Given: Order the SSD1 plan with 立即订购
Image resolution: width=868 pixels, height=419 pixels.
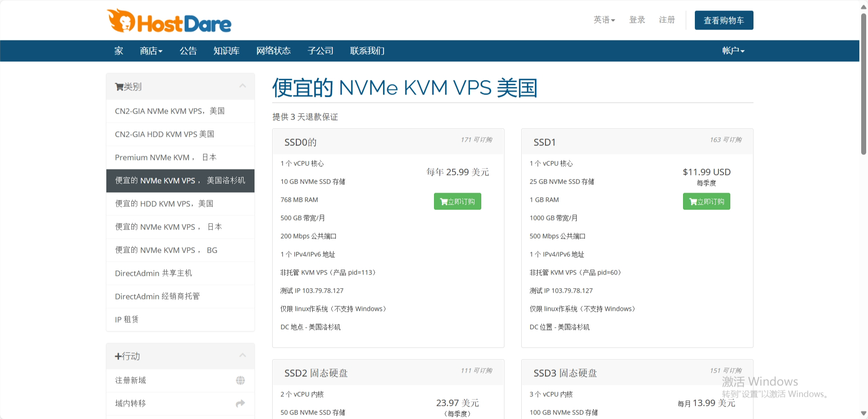Looking at the screenshot, I should click(x=706, y=201).
